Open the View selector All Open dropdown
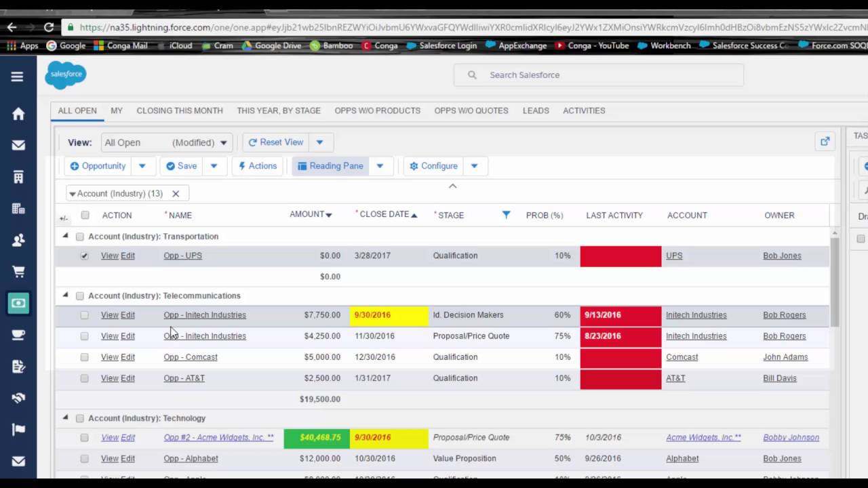Image resolution: width=868 pixels, height=488 pixels. point(167,142)
